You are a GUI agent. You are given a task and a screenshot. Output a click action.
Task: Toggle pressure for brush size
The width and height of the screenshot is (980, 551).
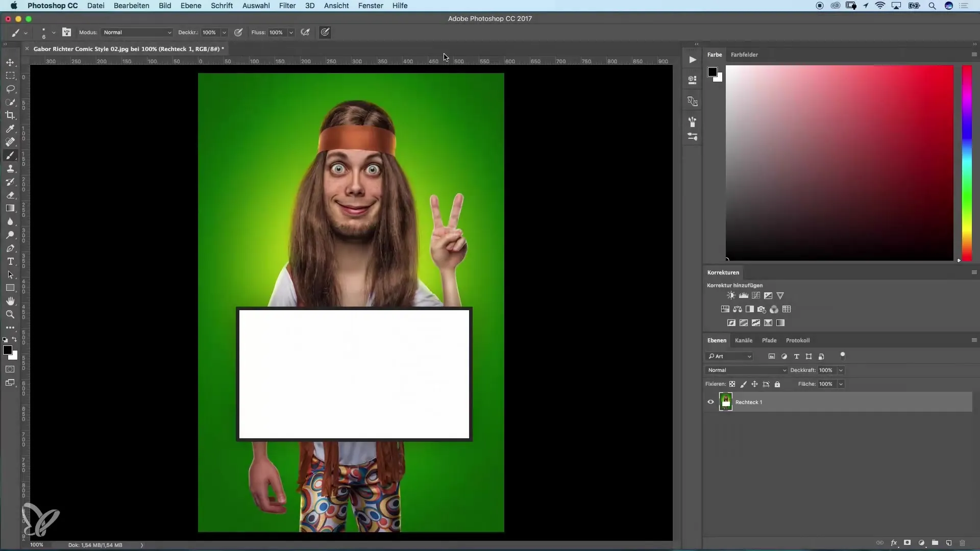pos(325,32)
